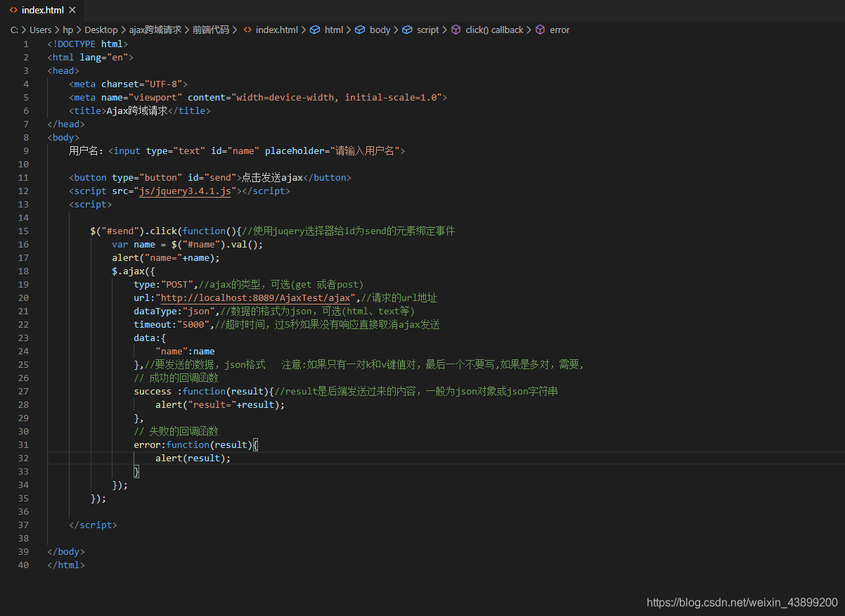Select line 31 via its line number
845x616 pixels.
[x=24, y=444]
